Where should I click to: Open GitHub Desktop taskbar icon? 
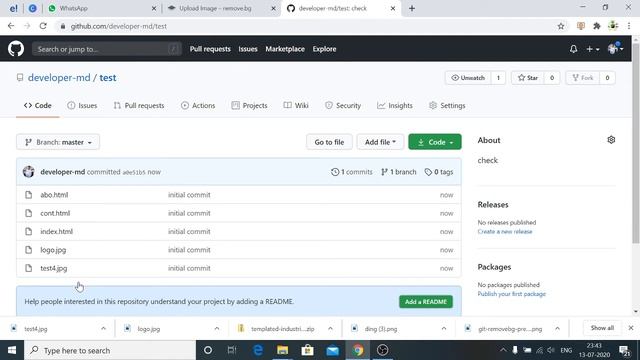click(x=382, y=350)
